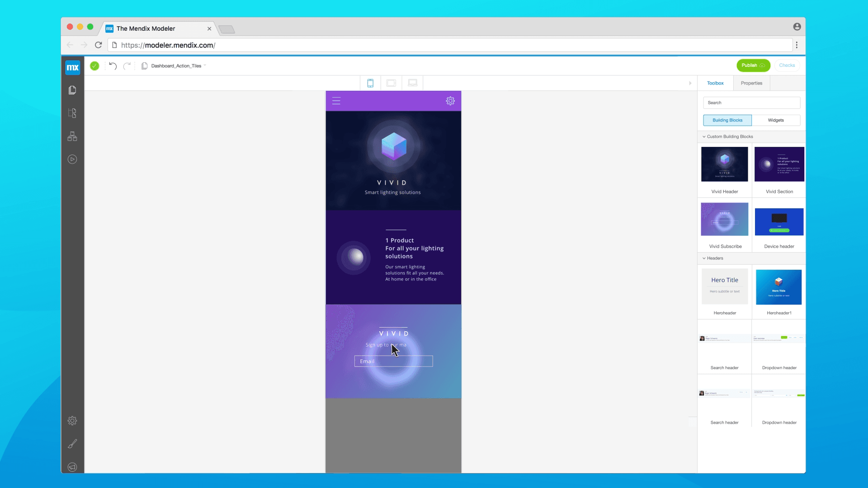Open the theme brush icon in sidebar
Screen dimensions: 868x488
(72, 444)
